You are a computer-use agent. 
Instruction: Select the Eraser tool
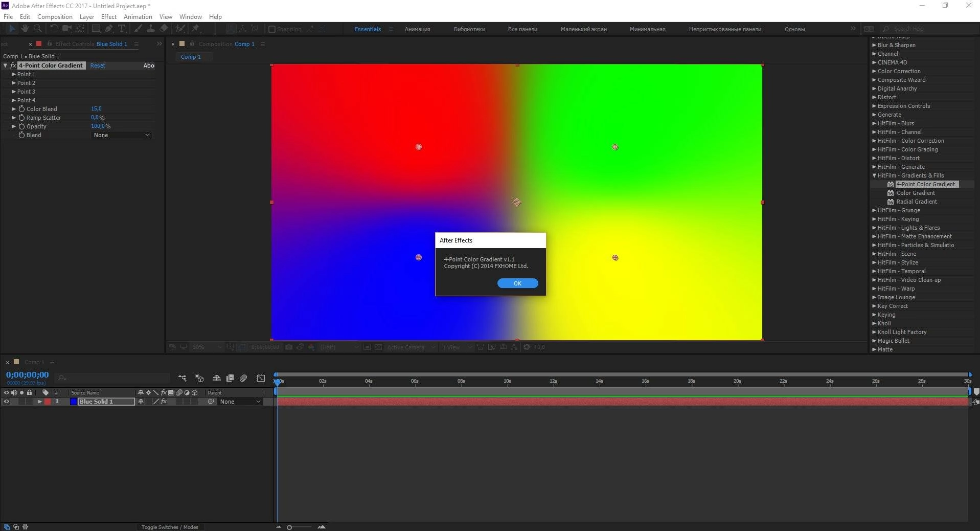(164, 29)
